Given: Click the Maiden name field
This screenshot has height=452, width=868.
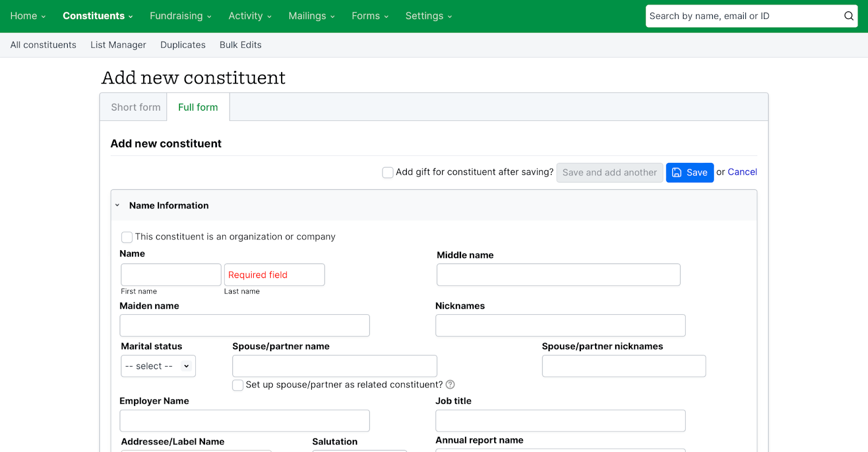Looking at the screenshot, I should click(x=245, y=326).
